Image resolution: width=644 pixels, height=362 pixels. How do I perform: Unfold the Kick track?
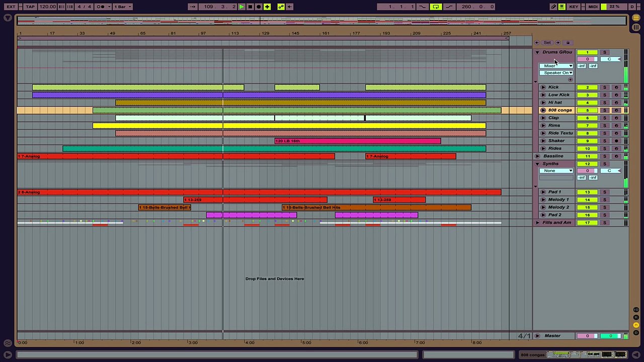point(543,87)
